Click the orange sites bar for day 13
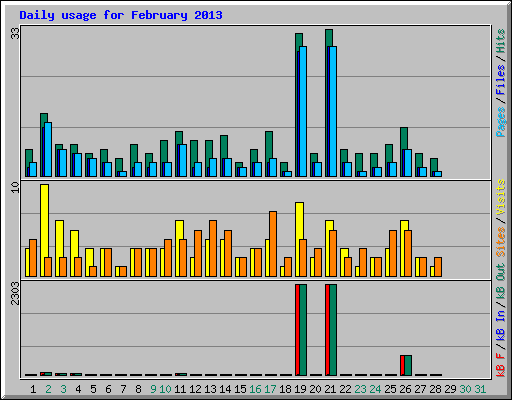This screenshot has width=512, height=400. (213, 248)
